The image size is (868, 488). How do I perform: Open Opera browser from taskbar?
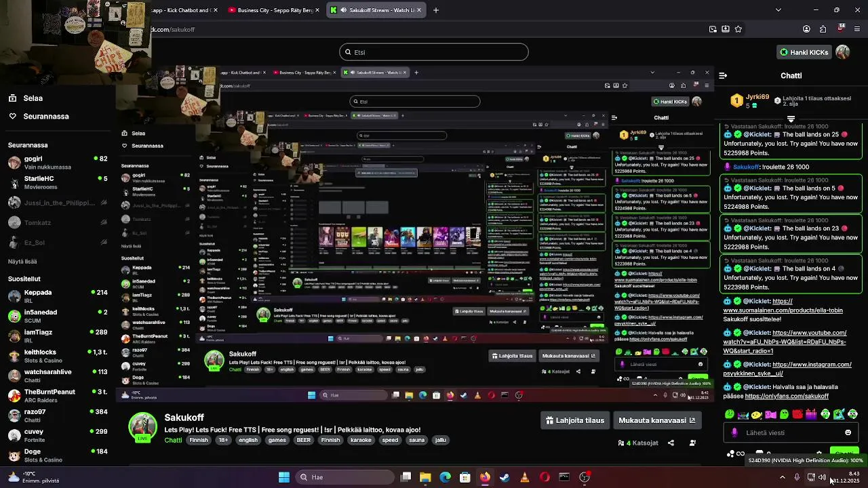(545, 477)
